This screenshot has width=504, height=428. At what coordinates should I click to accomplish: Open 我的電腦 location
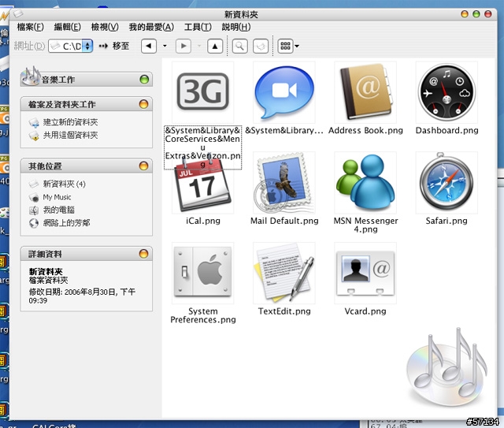59,210
